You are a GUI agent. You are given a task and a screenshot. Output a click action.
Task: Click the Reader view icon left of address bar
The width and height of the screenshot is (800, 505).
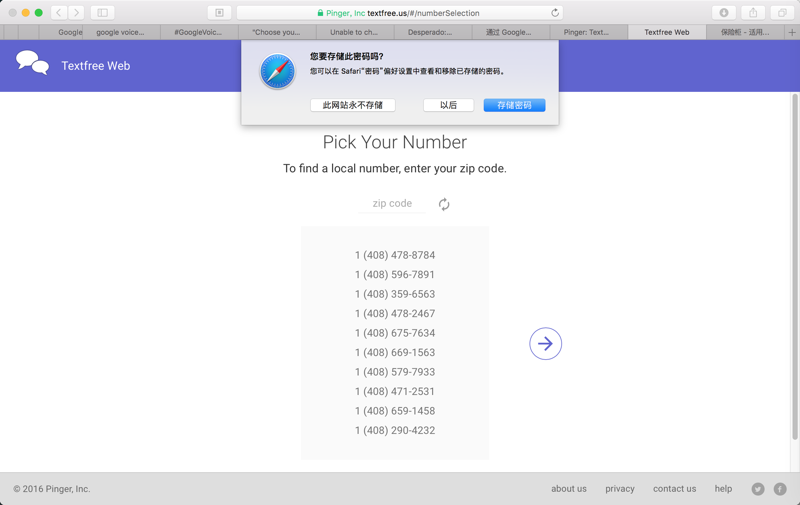[x=219, y=13]
